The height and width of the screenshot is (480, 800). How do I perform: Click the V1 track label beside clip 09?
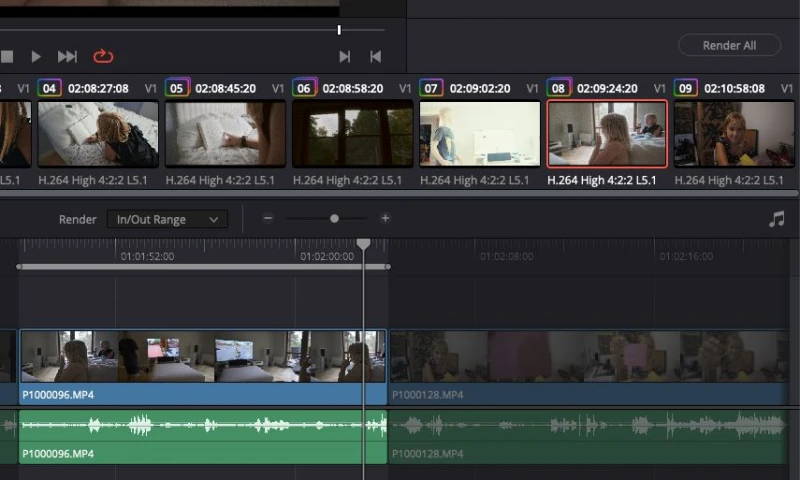pos(787,89)
